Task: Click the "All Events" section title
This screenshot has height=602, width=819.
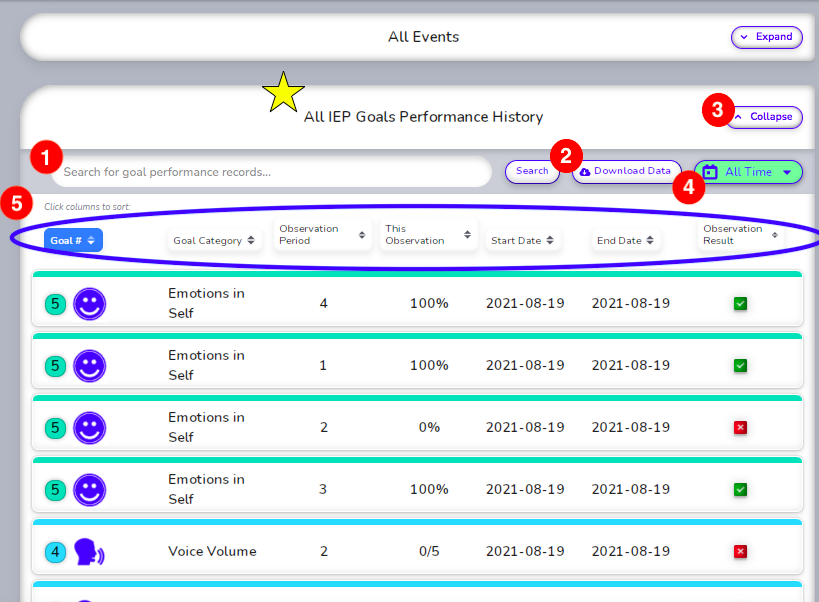Action: 424,37
